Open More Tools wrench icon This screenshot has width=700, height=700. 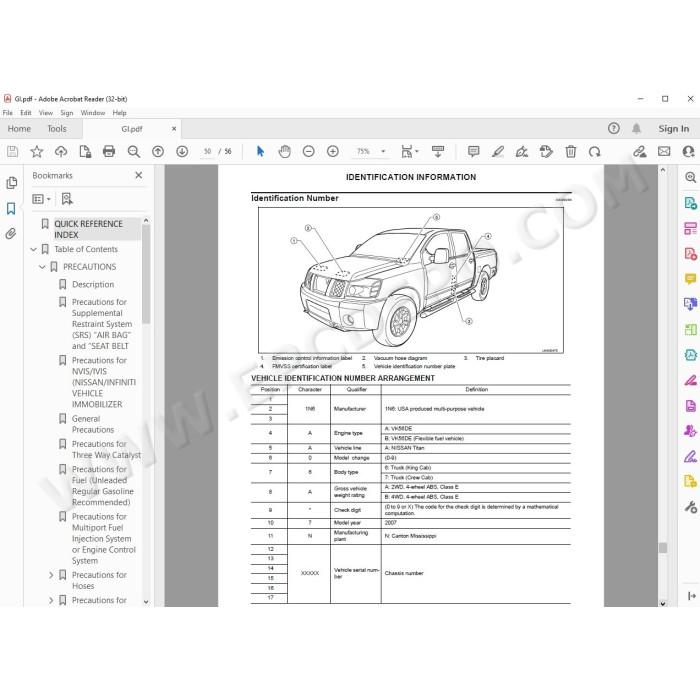pyautogui.click(x=690, y=507)
